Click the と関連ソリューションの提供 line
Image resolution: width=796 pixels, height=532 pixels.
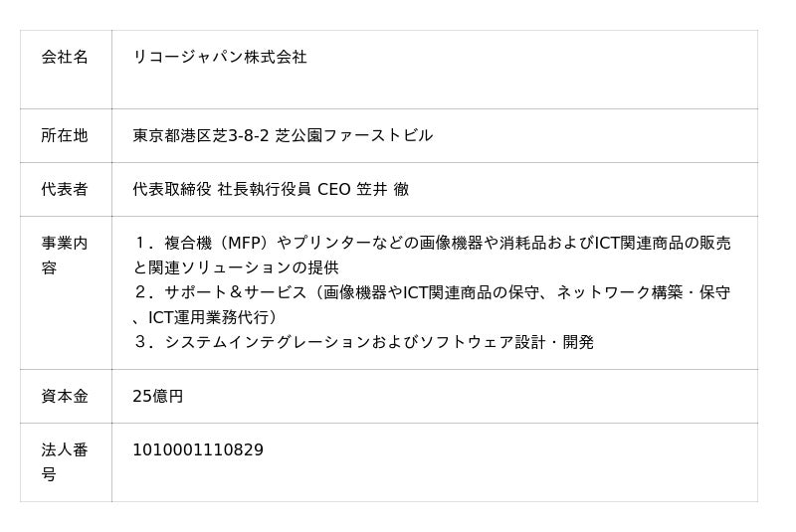(x=236, y=267)
